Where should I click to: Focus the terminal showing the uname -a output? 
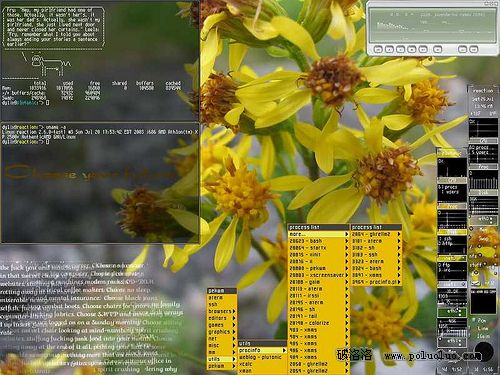100,183
